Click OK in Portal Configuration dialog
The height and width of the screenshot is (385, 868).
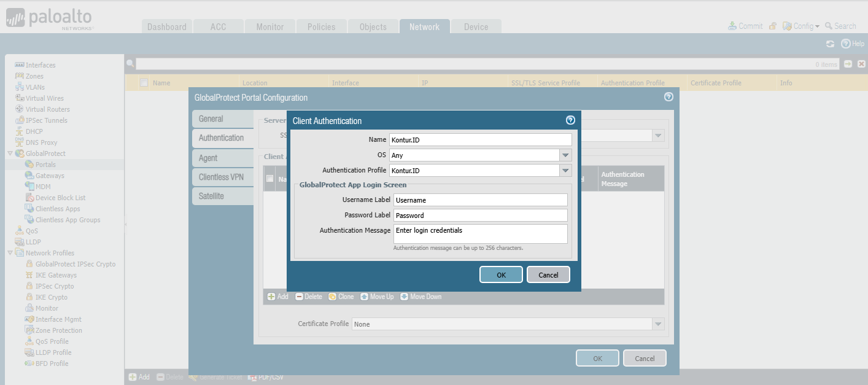click(x=597, y=358)
